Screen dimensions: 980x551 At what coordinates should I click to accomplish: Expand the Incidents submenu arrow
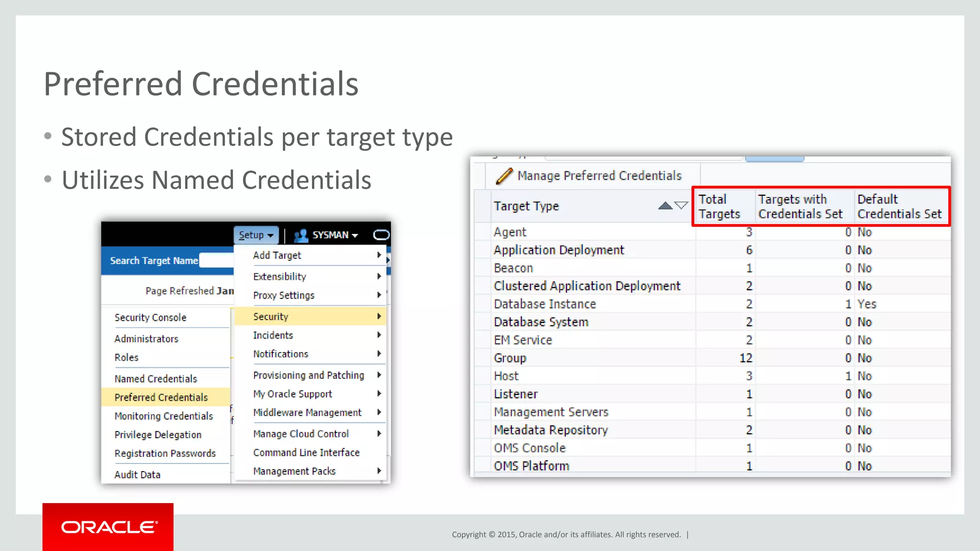(x=379, y=335)
